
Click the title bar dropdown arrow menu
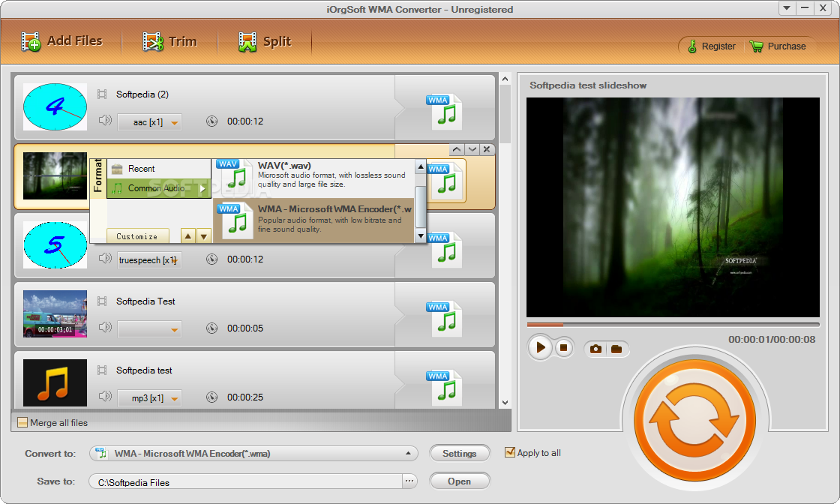click(787, 8)
